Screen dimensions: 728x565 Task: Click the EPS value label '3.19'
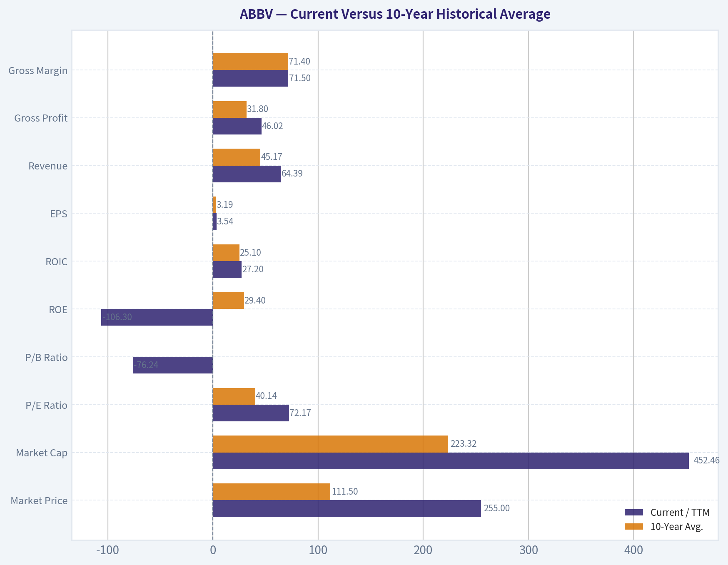point(225,205)
